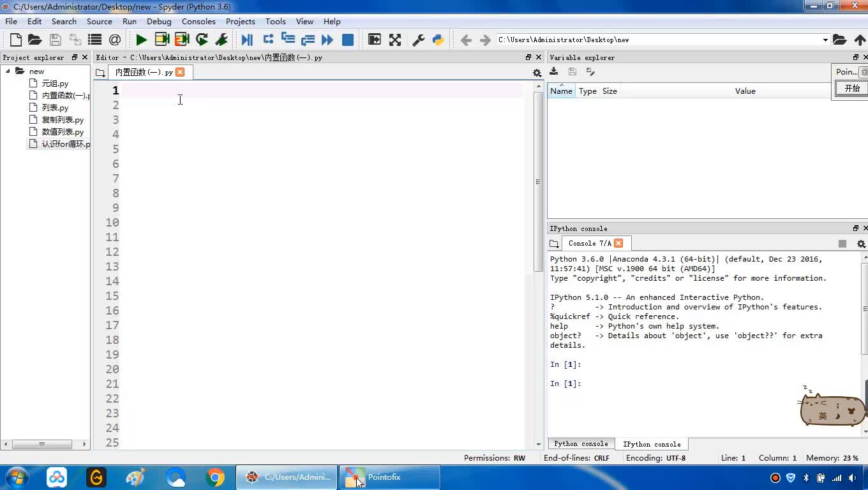Click the Open file folder icon
This screenshot has width=868, height=490.
[35, 40]
